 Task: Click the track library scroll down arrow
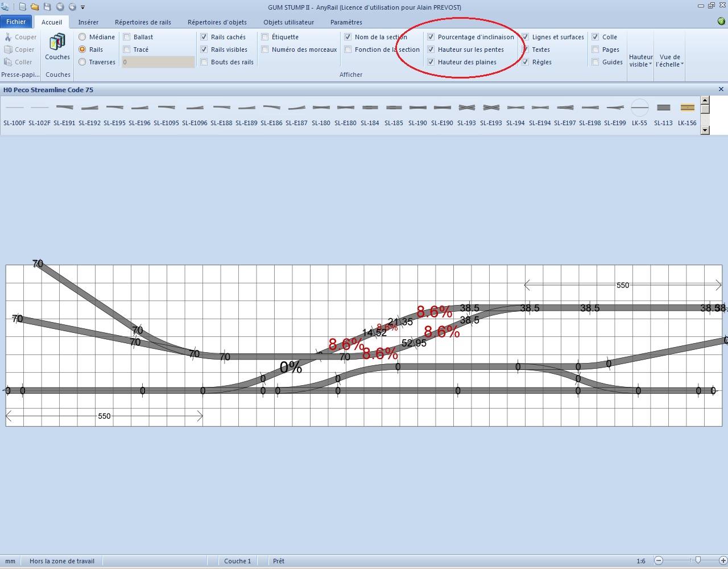tap(705, 130)
